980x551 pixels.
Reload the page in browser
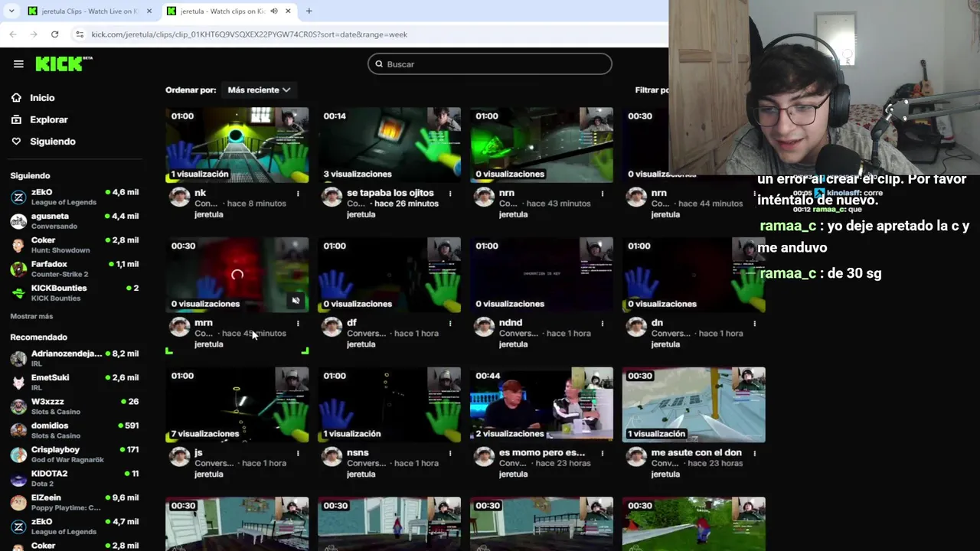point(54,34)
